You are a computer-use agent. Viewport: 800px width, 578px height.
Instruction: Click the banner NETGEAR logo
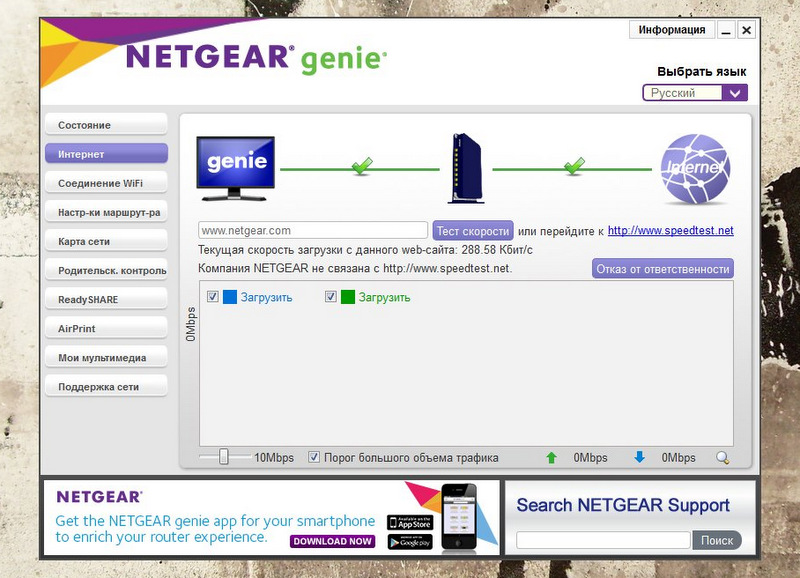pos(99,497)
